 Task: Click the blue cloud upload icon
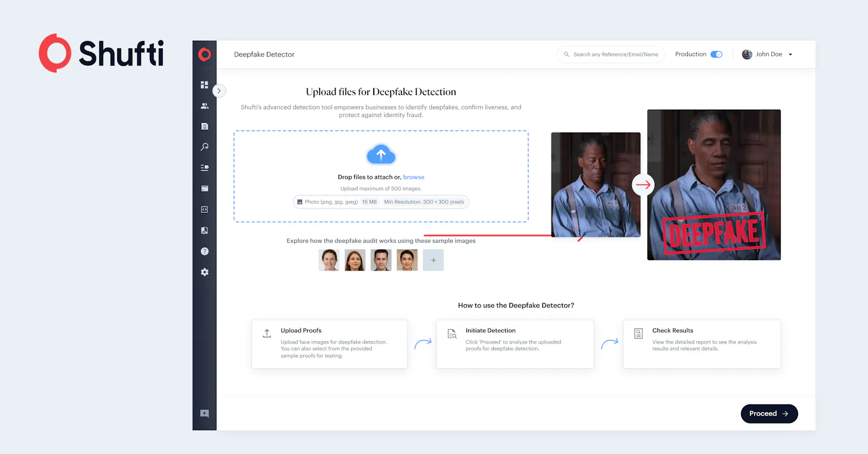381,155
